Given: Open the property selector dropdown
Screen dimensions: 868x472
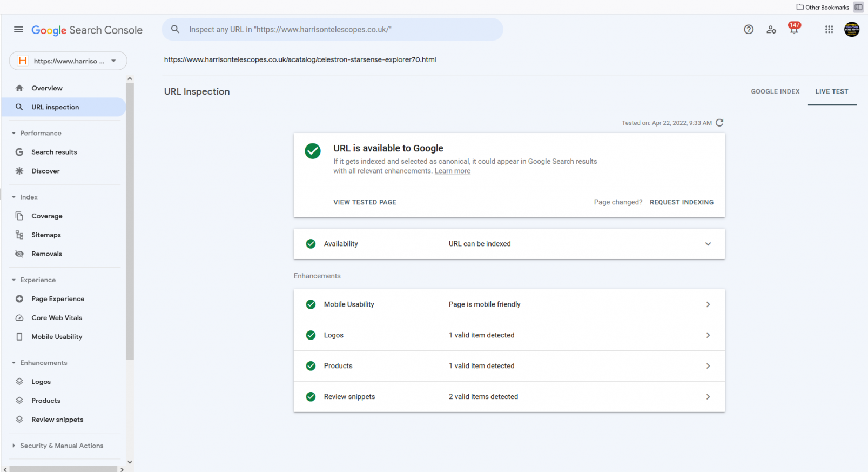Looking at the screenshot, I should tap(68, 61).
